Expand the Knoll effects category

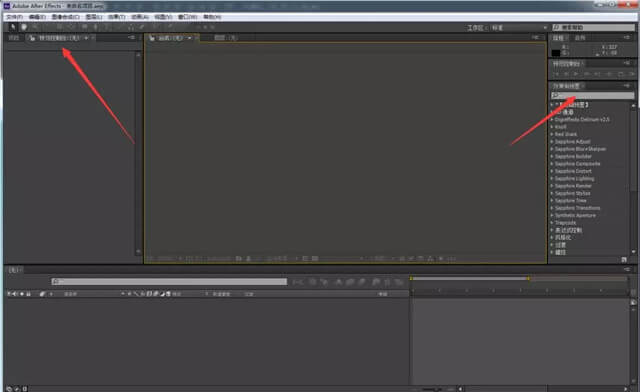[552, 127]
